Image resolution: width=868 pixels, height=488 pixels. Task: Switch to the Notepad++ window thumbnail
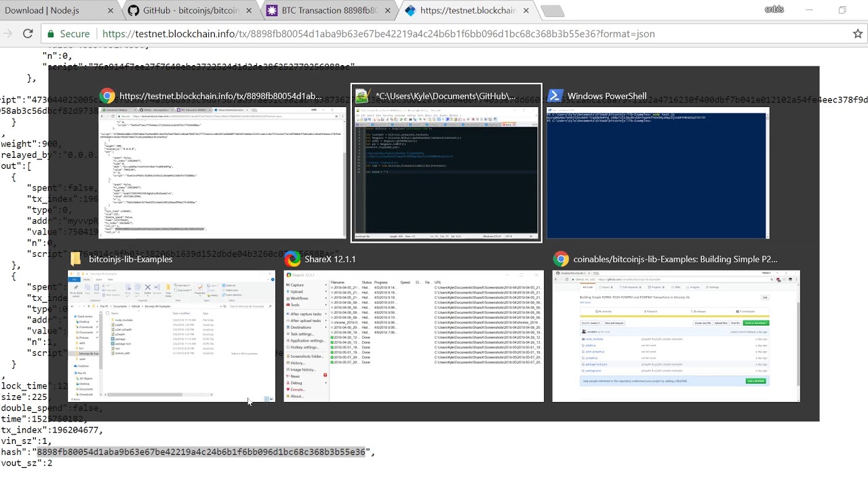tap(446, 173)
